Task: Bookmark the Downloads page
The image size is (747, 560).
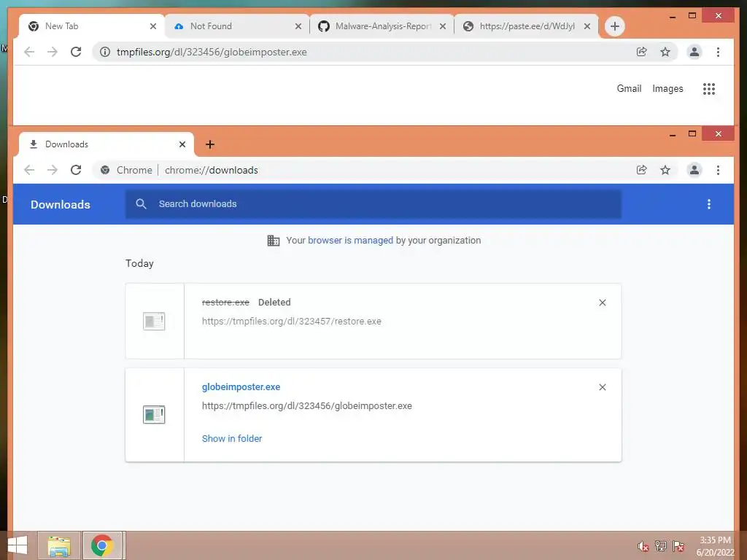Action: pyautogui.click(x=665, y=170)
